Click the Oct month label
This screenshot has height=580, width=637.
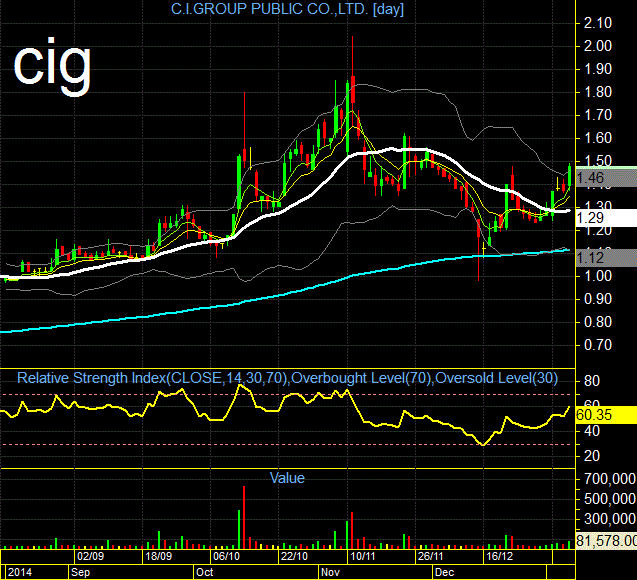coord(204,572)
